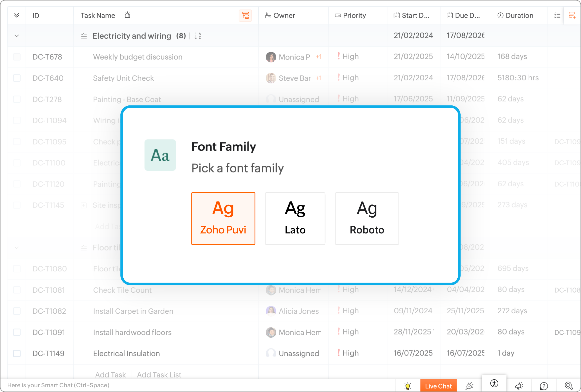Screen dimensions: 581x392
Task: Click the add column icon at the top right
Action: click(x=572, y=15)
